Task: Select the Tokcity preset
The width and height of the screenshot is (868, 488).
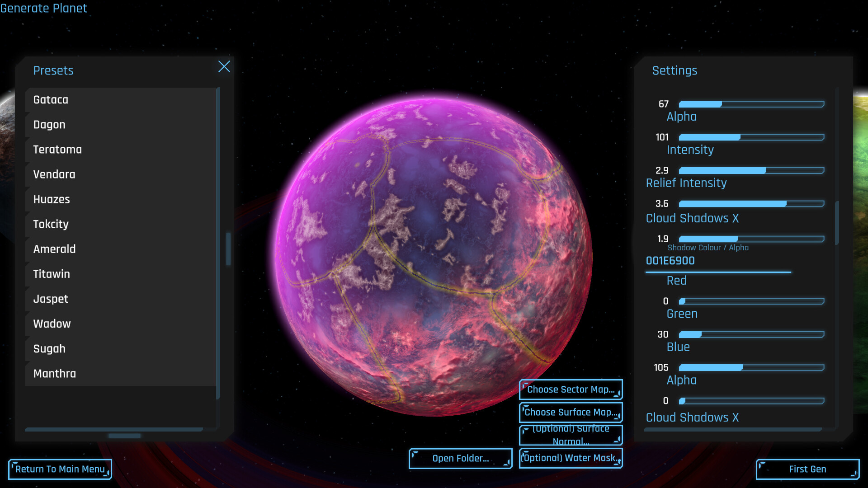Action: 51,224
